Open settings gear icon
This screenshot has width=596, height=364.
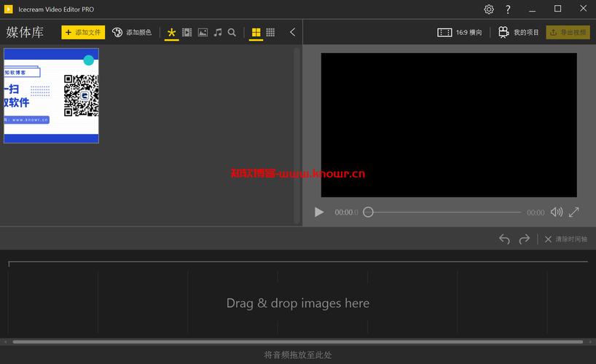coord(489,9)
